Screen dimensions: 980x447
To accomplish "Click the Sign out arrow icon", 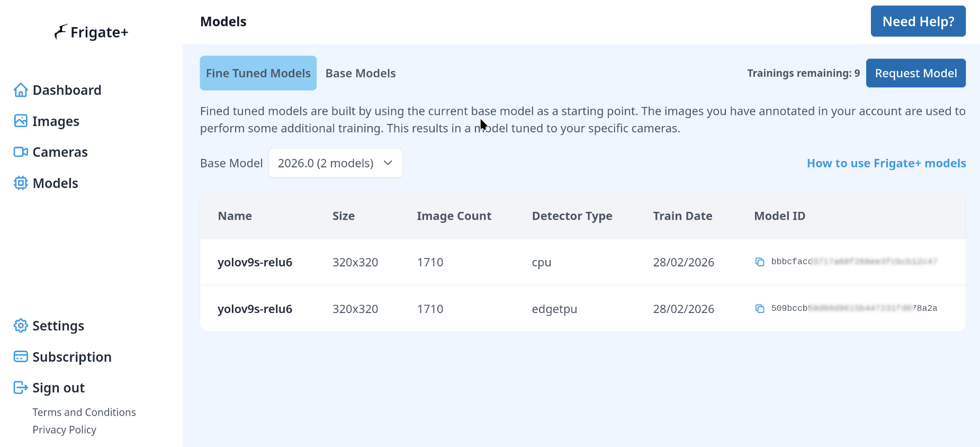I will (21, 388).
